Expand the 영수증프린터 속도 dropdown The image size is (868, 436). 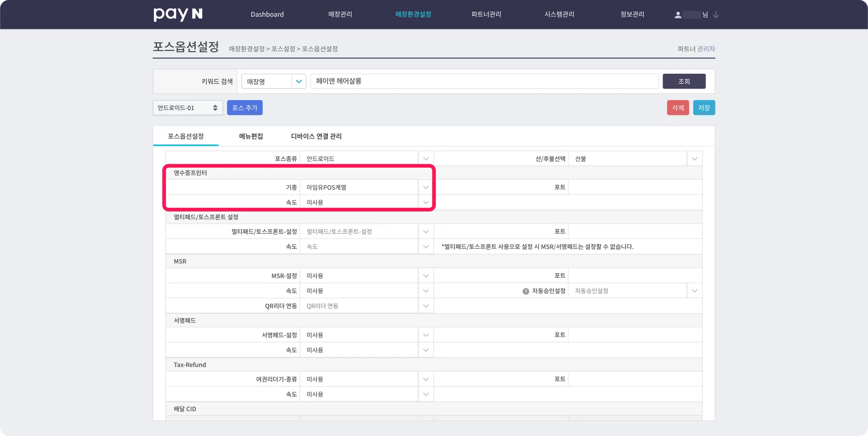coord(426,203)
